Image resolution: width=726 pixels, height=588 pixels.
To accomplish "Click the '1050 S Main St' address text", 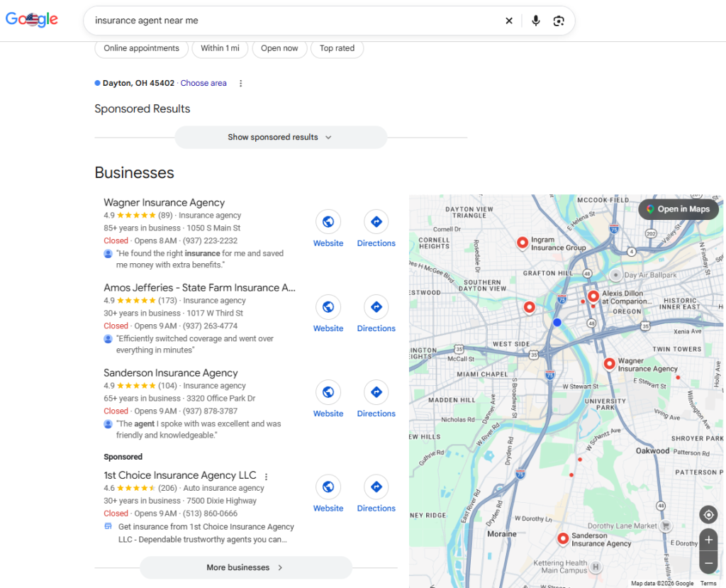I will [213, 228].
